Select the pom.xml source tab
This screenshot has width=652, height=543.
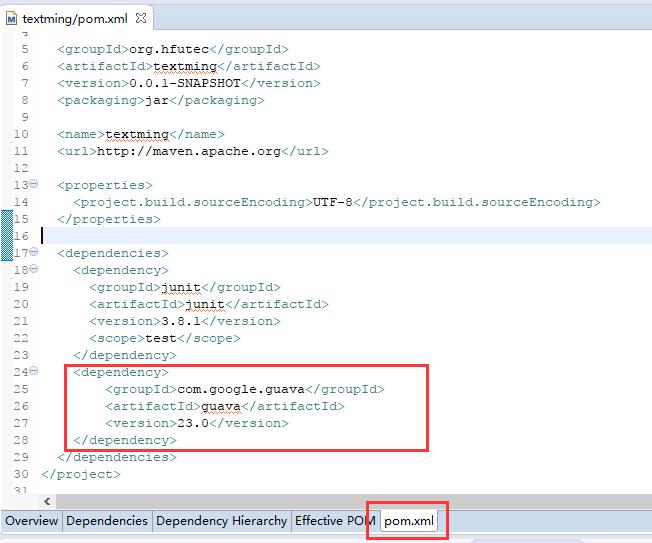409,521
